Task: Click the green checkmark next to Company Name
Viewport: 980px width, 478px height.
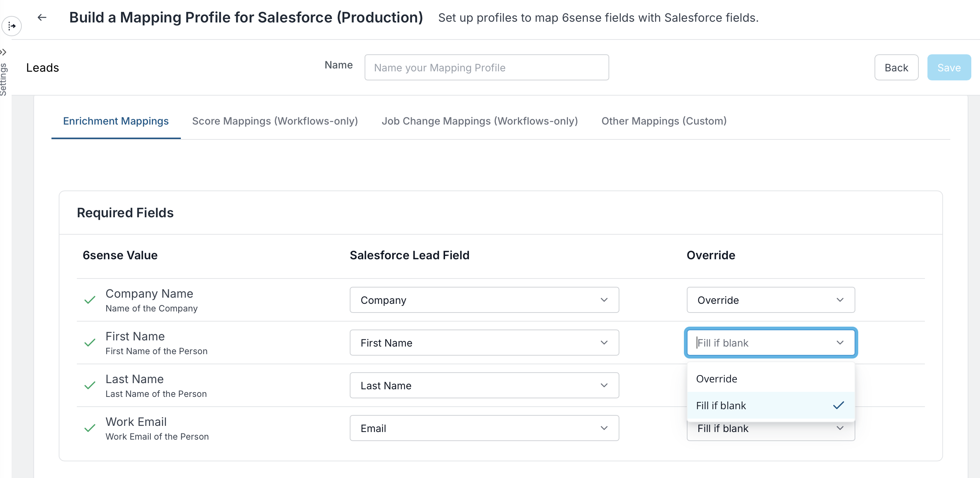Action: click(x=90, y=300)
